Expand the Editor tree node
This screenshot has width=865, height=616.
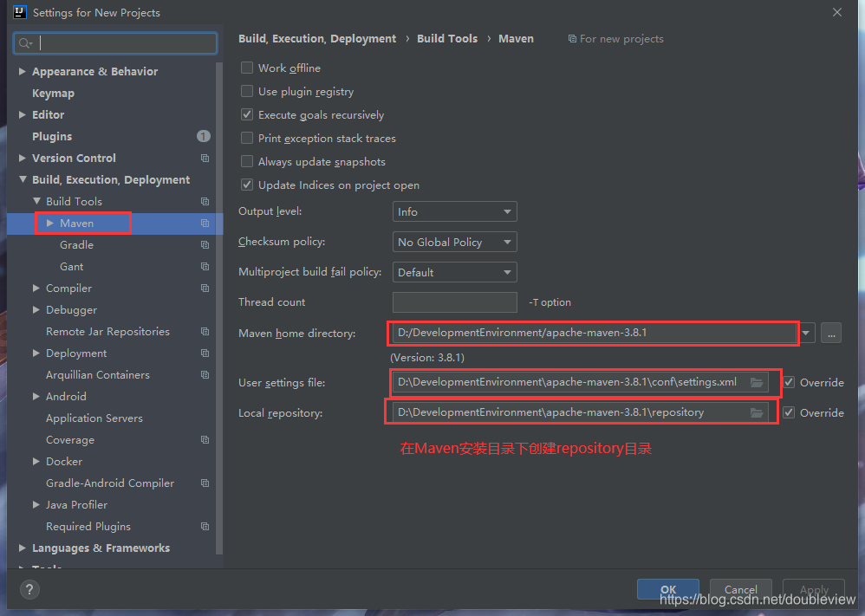pyautogui.click(x=22, y=114)
